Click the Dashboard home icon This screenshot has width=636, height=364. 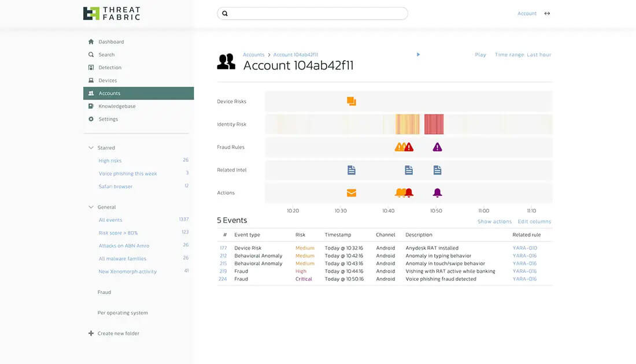91,42
